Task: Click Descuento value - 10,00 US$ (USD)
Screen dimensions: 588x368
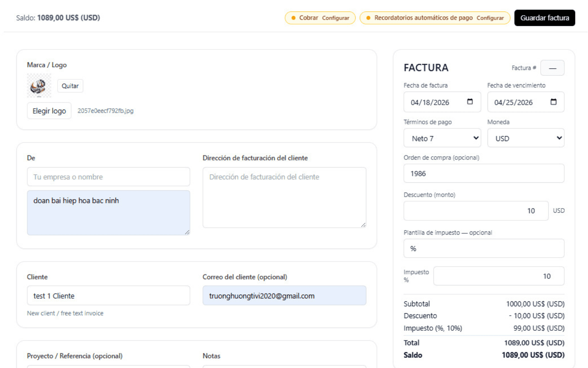Action: pyautogui.click(x=537, y=316)
